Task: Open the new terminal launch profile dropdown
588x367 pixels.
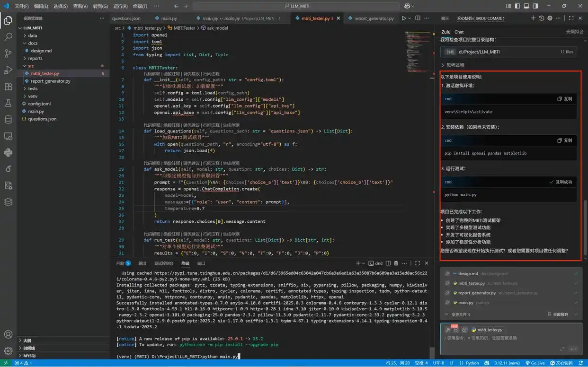Action: (364, 263)
